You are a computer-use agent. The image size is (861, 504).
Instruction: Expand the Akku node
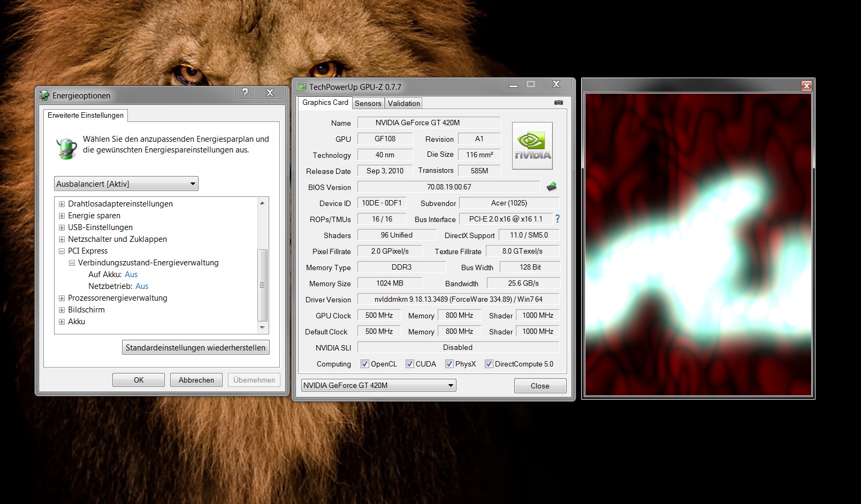tap(62, 322)
